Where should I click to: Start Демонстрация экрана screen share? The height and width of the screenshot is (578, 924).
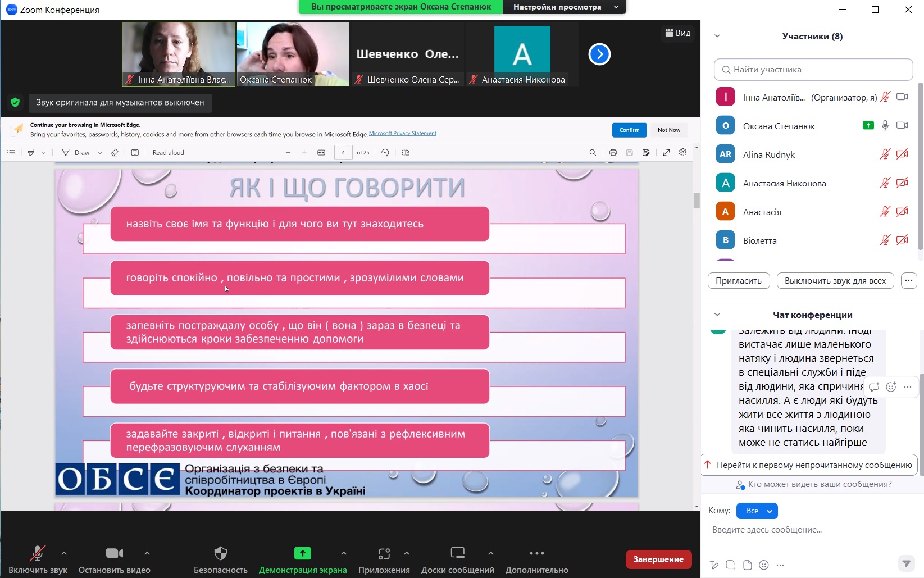click(303, 559)
